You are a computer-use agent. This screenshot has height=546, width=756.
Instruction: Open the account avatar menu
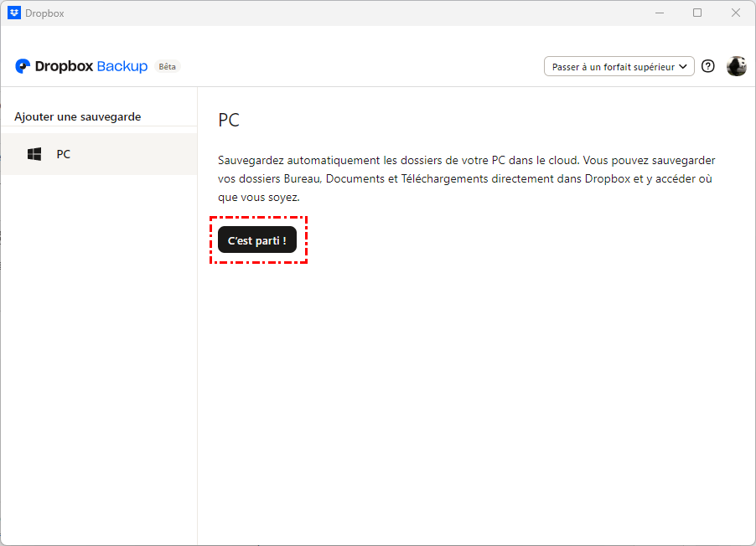(x=736, y=66)
